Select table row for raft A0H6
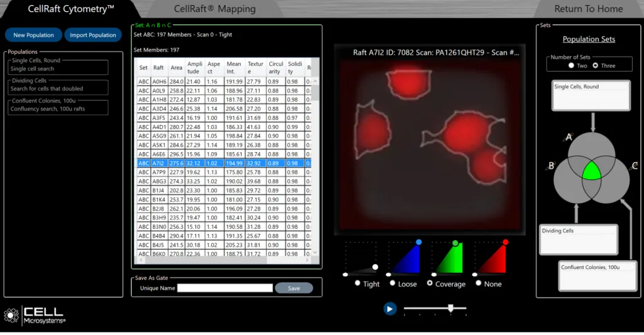This screenshot has width=644, height=335. (x=224, y=82)
